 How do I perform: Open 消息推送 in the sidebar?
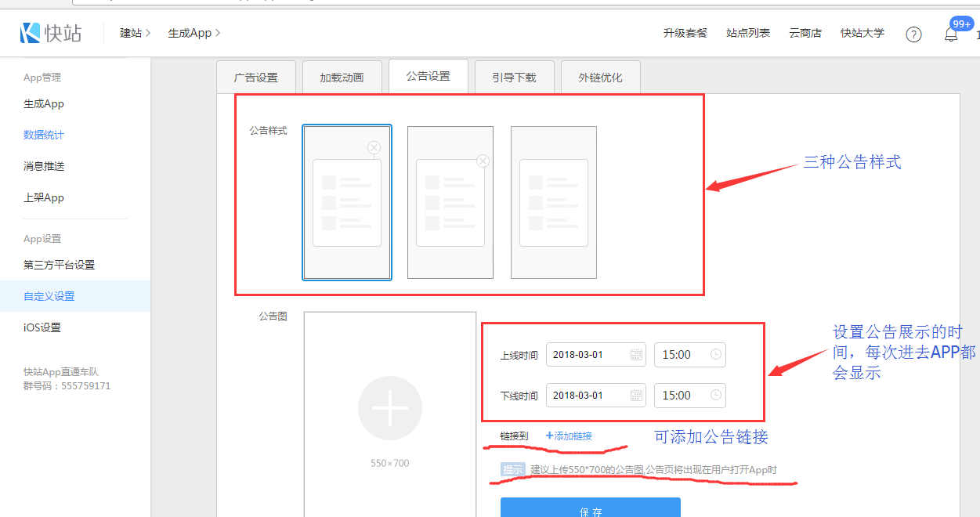coord(44,166)
